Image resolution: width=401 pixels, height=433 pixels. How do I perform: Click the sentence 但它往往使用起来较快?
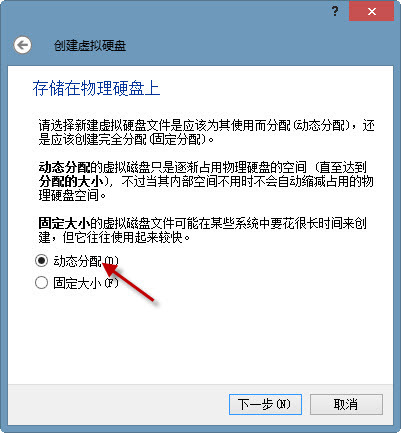click(x=126, y=237)
